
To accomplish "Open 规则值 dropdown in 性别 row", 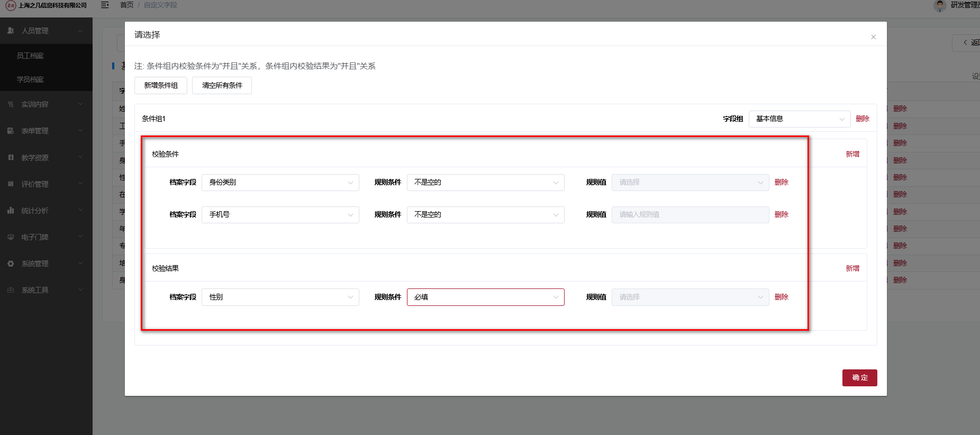I will pos(690,297).
